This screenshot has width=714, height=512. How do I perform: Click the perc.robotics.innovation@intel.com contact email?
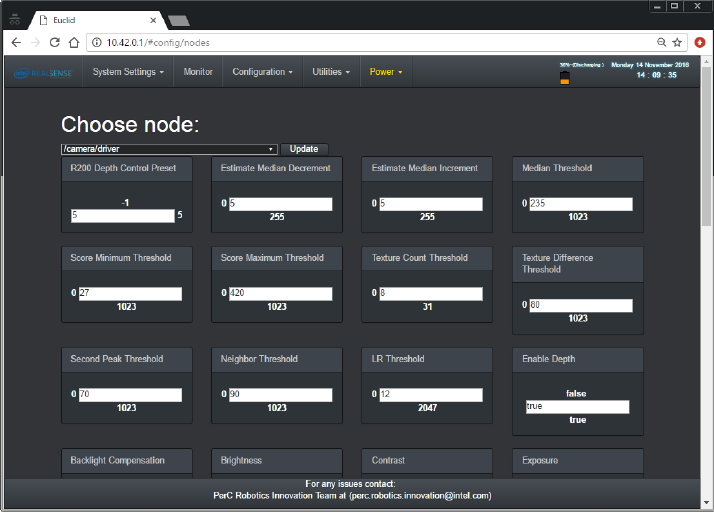point(421,496)
